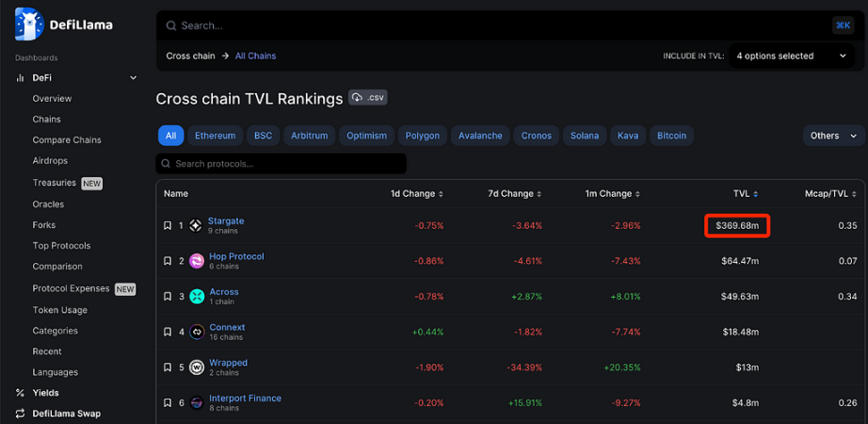Bookmark the Stargate row
The image size is (868, 424).
point(168,225)
